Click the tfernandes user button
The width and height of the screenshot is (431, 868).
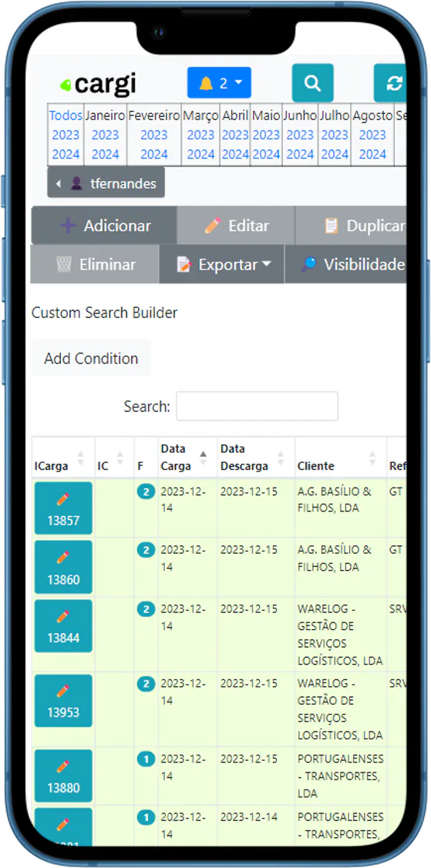coord(106,183)
